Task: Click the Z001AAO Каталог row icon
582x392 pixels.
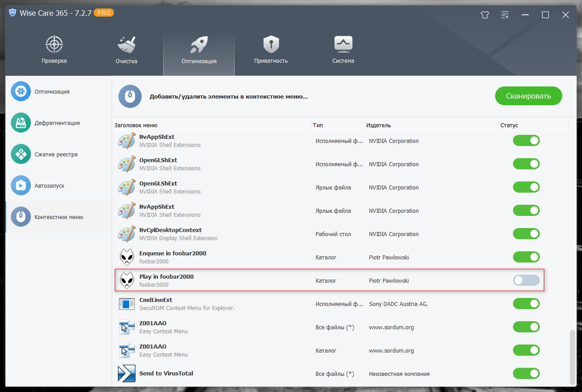Action: [127, 350]
